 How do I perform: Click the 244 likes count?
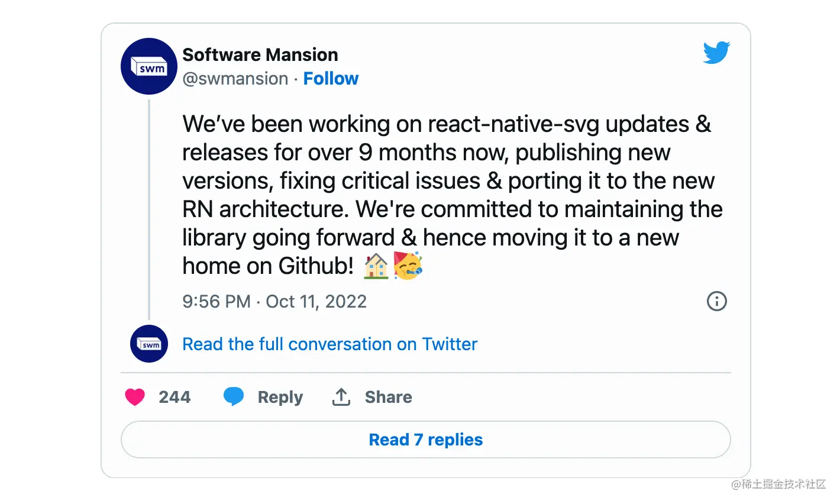175,397
